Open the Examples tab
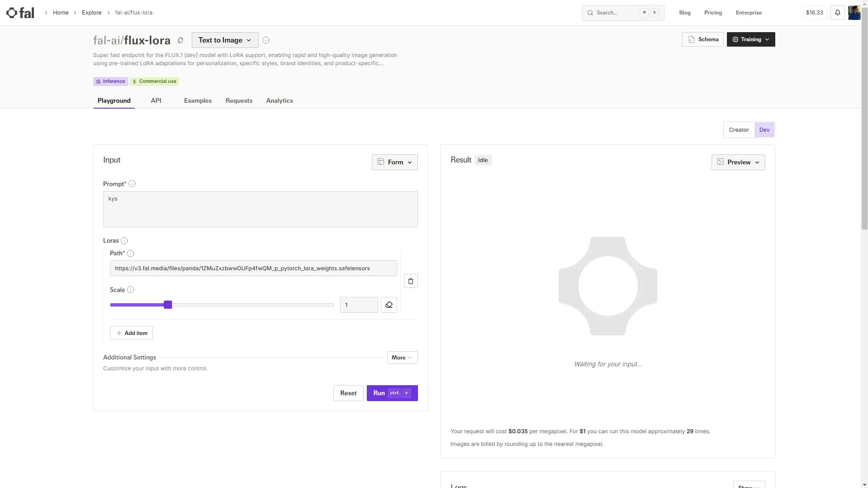Image resolution: width=868 pixels, height=488 pixels. tap(198, 100)
